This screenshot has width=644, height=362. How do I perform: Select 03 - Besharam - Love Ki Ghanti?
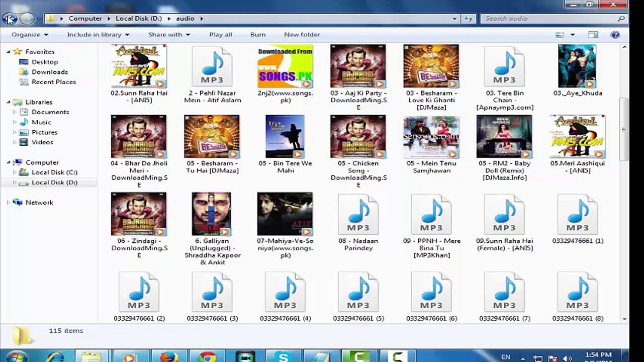(431, 66)
